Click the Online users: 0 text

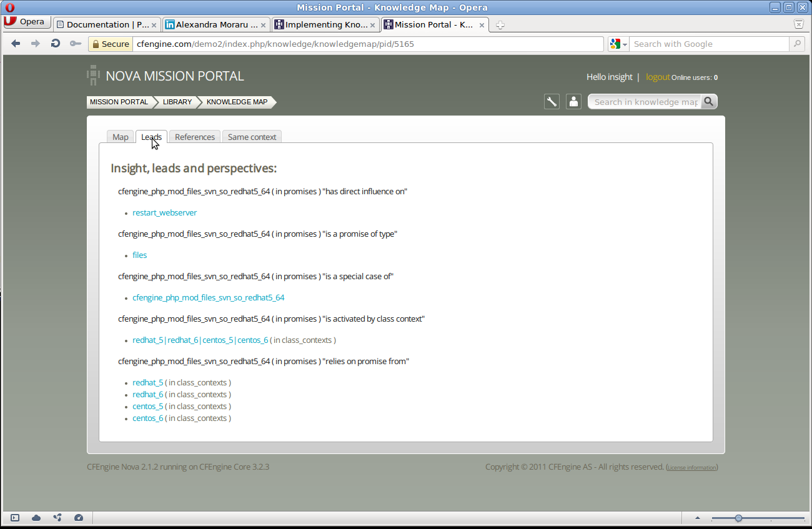[x=695, y=77]
